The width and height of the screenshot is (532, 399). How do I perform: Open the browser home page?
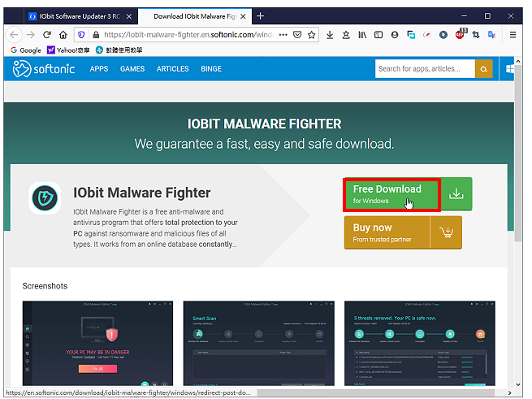pos(63,35)
